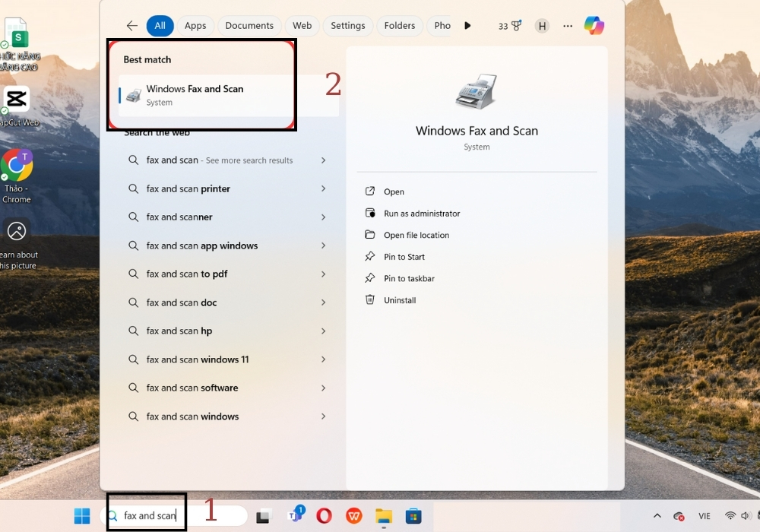Image resolution: width=760 pixels, height=532 pixels.
Task: Select 'fax and scan doc' suggestion text
Action: click(x=182, y=302)
